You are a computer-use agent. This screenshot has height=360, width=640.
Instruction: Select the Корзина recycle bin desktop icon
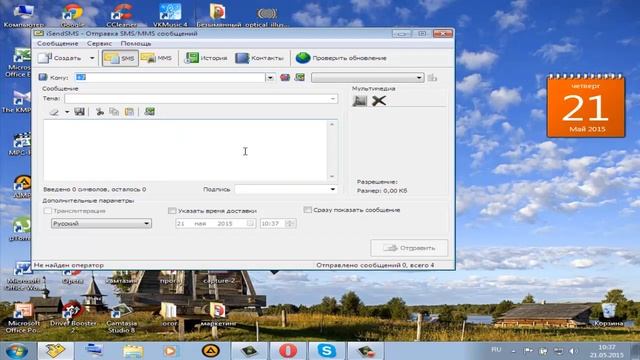(609, 314)
